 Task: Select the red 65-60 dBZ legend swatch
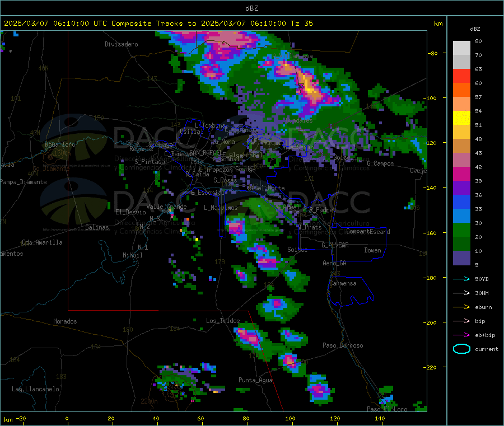[461, 76]
